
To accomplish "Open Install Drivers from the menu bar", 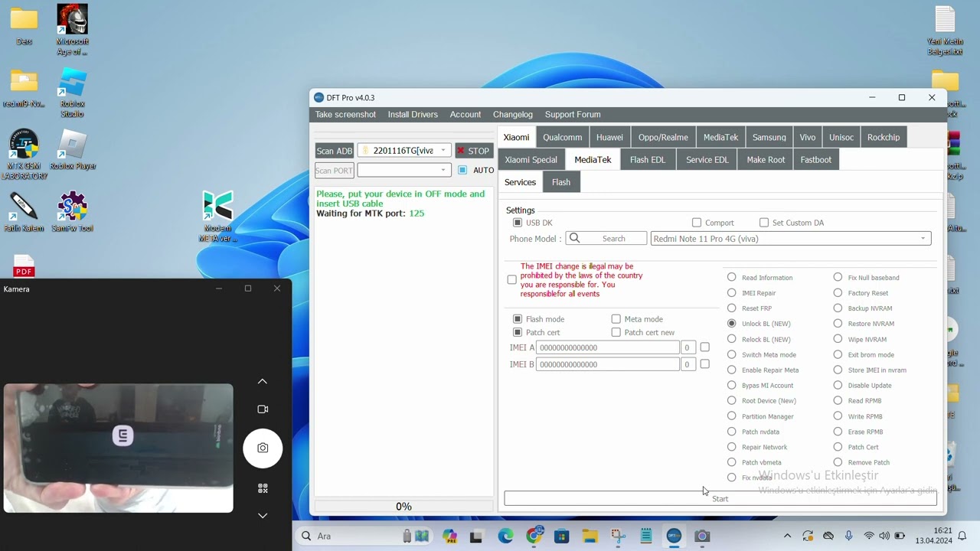I will point(413,115).
